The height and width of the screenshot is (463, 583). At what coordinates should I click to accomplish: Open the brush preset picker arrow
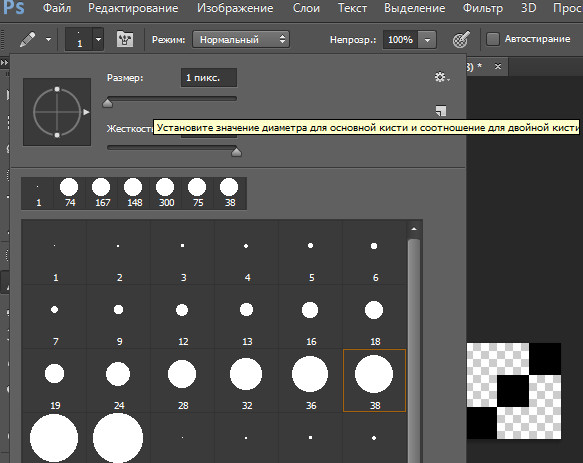(98, 39)
